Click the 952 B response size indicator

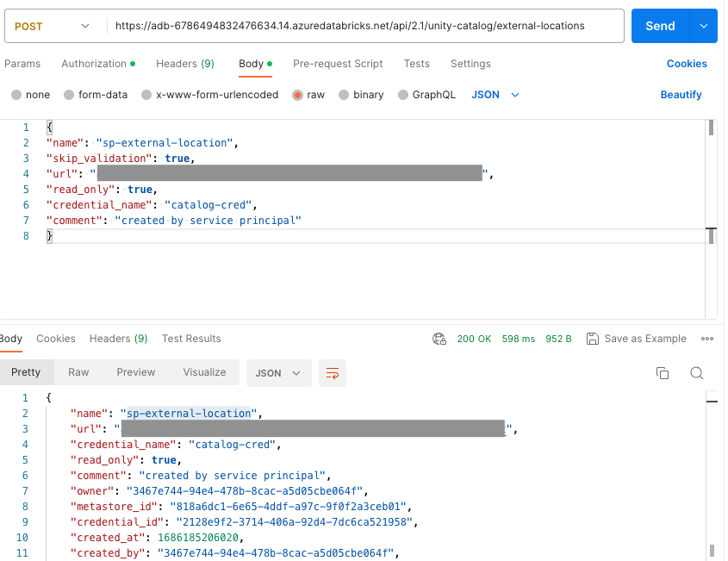(557, 339)
